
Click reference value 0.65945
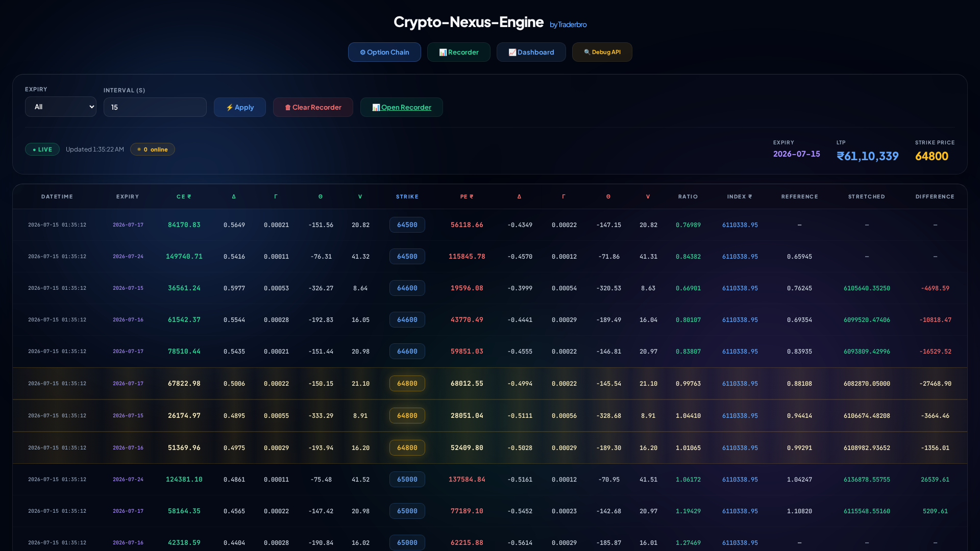pos(799,257)
